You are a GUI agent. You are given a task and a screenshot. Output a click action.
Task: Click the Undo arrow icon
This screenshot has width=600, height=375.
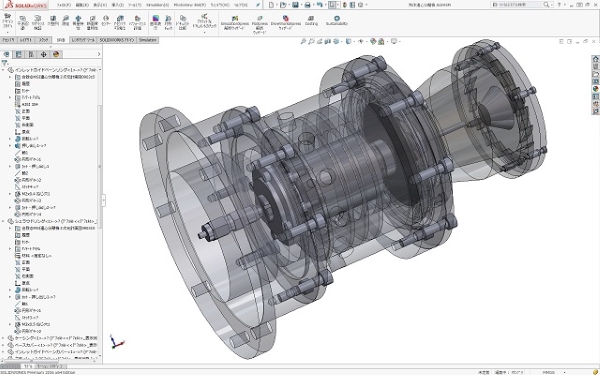[320, 5]
